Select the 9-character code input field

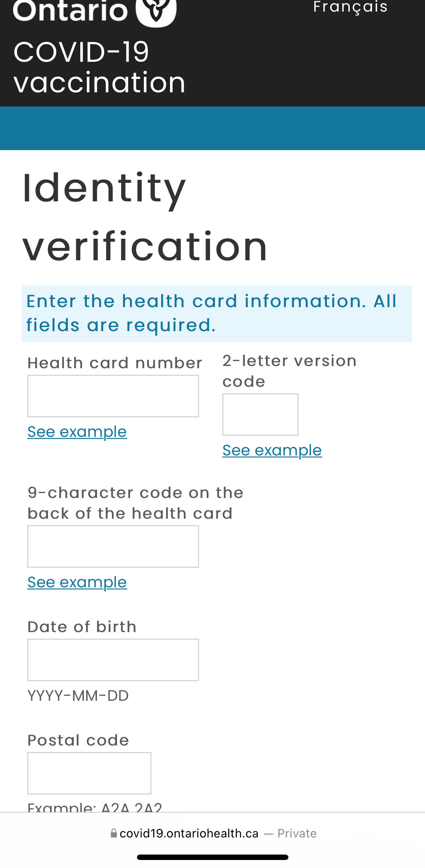(x=113, y=546)
